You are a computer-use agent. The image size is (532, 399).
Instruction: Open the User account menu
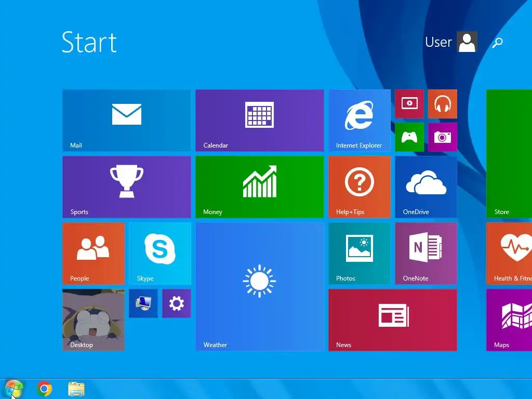(451, 42)
